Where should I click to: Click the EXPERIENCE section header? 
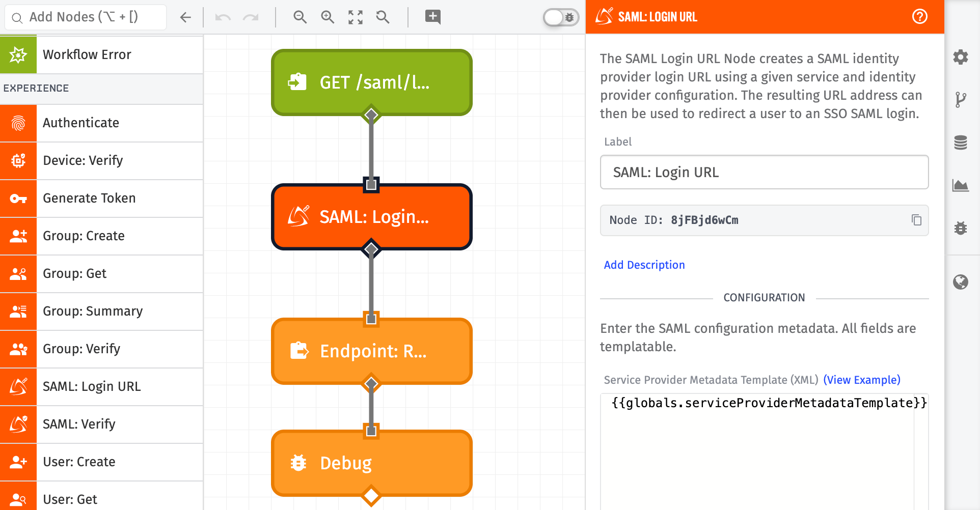pos(101,88)
